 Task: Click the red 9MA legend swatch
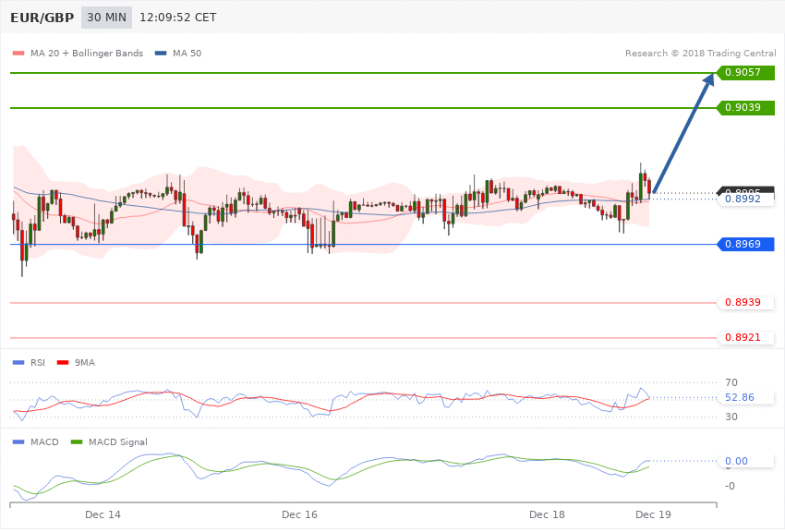tap(63, 363)
